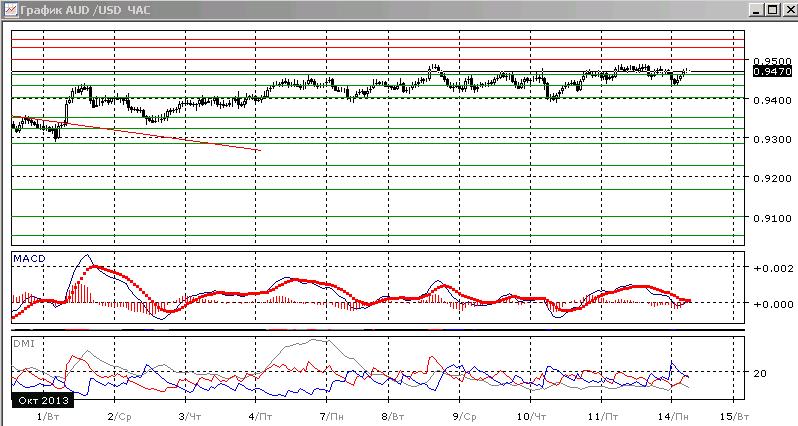798x426 pixels.
Task: Click date label 10/Чт on time axis
Action: [531, 417]
